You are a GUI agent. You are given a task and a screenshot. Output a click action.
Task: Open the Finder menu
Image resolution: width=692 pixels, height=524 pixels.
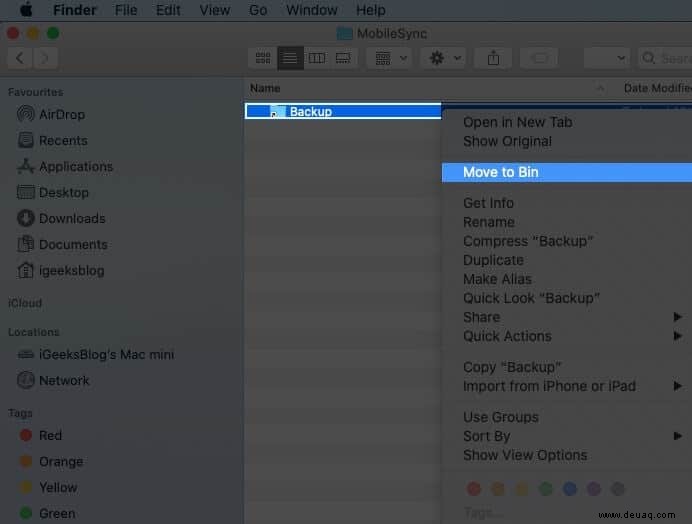coord(74,10)
